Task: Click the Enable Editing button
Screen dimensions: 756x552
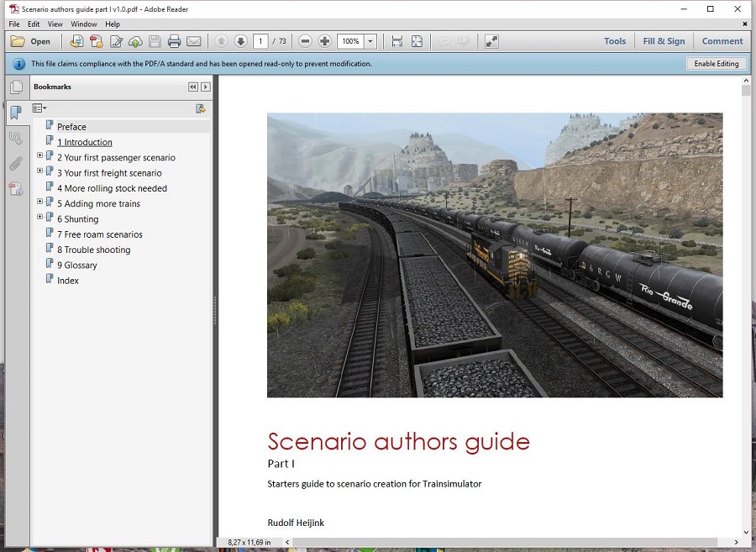Action: [716, 64]
